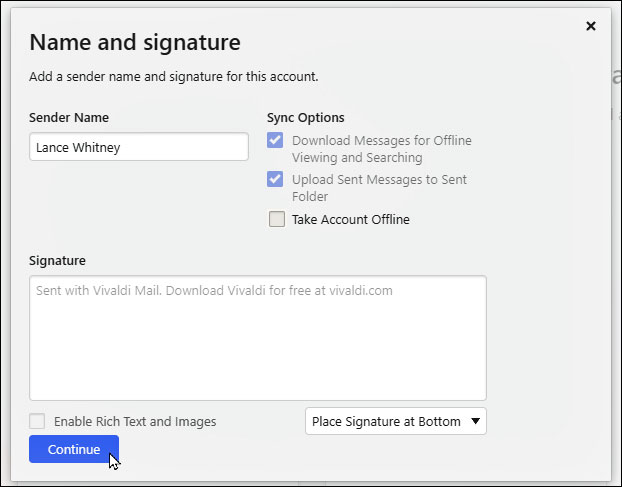Screen dimensions: 622x487
Task: Click the Upload Sent Messages to Sent Folder label
Action: point(379,188)
